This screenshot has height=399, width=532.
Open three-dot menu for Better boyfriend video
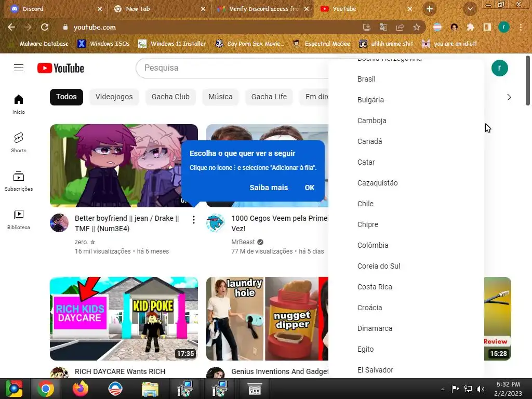tap(193, 220)
